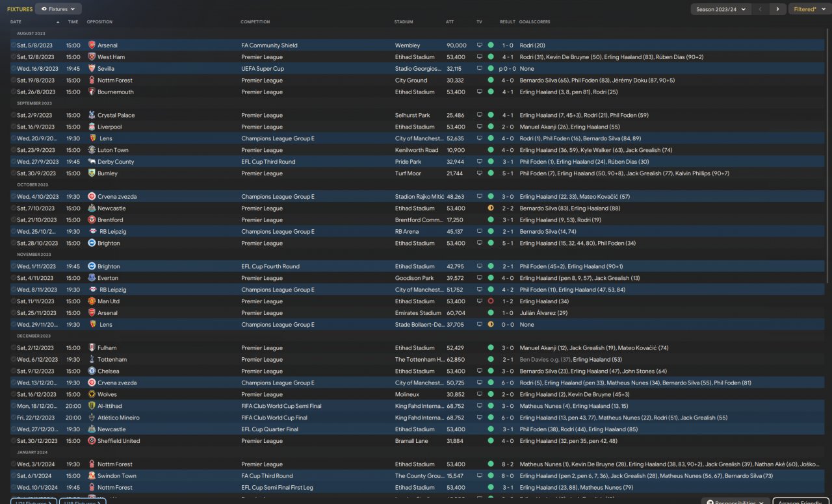Select the Sevilla club crest
832x504 pixels.
tap(92, 69)
